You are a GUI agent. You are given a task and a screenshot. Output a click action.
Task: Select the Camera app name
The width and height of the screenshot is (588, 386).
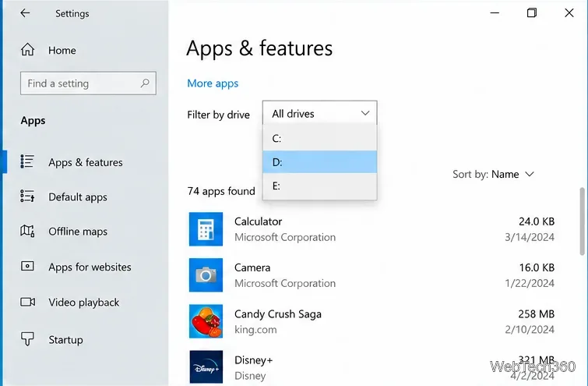[252, 267]
